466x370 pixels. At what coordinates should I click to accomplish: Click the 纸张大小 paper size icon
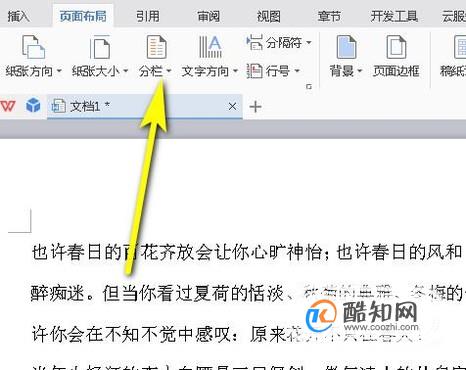100,47
